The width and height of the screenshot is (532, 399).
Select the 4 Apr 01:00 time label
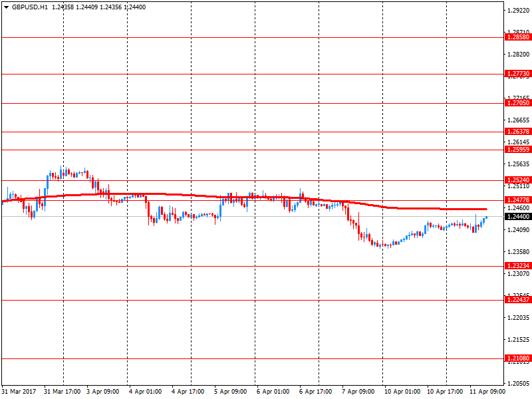(145, 392)
